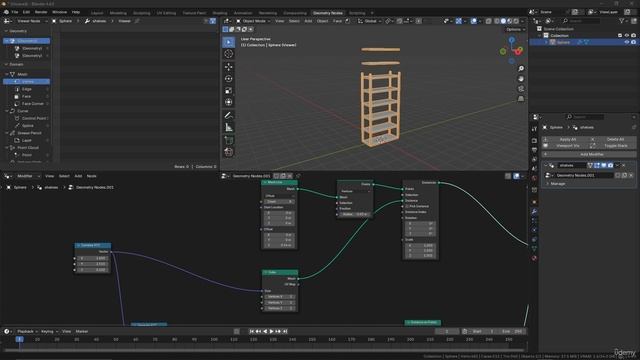640x360 pixels.
Task: Pick the Annotate pencil tool
Action: point(229,116)
